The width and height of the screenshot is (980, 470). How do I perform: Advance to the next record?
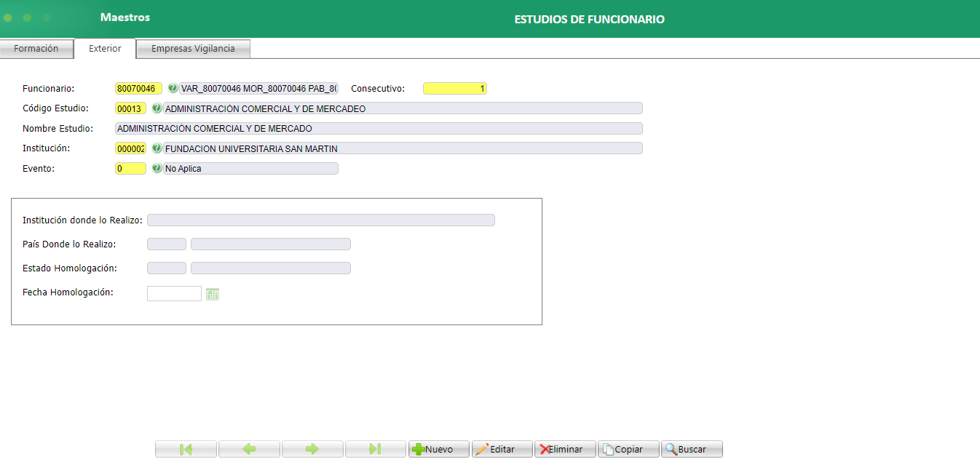(x=312, y=448)
